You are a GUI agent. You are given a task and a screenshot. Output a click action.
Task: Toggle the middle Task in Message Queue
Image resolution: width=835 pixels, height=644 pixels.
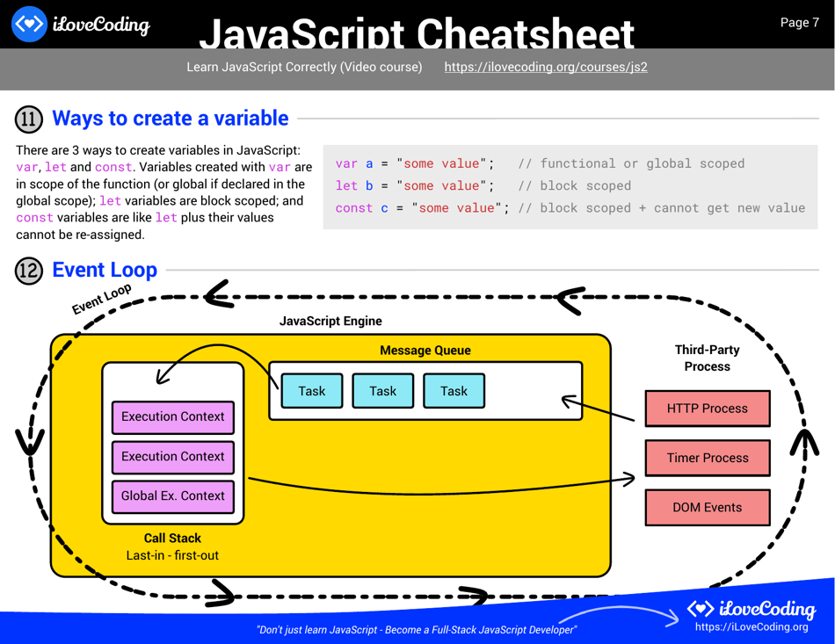[382, 390]
